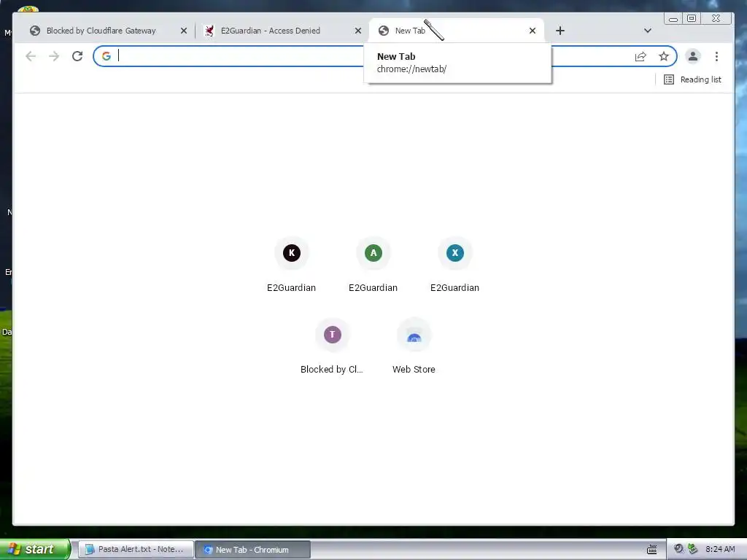Go back with the back arrow
The width and height of the screenshot is (747, 560).
tap(31, 56)
